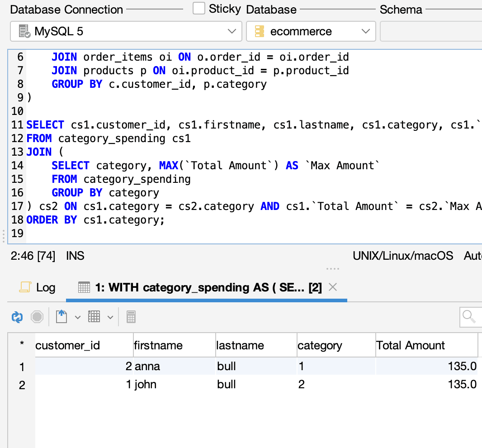Click the UNIX/Linux/macOS line ending indicator
The width and height of the screenshot is (482, 448).
pos(403,256)
